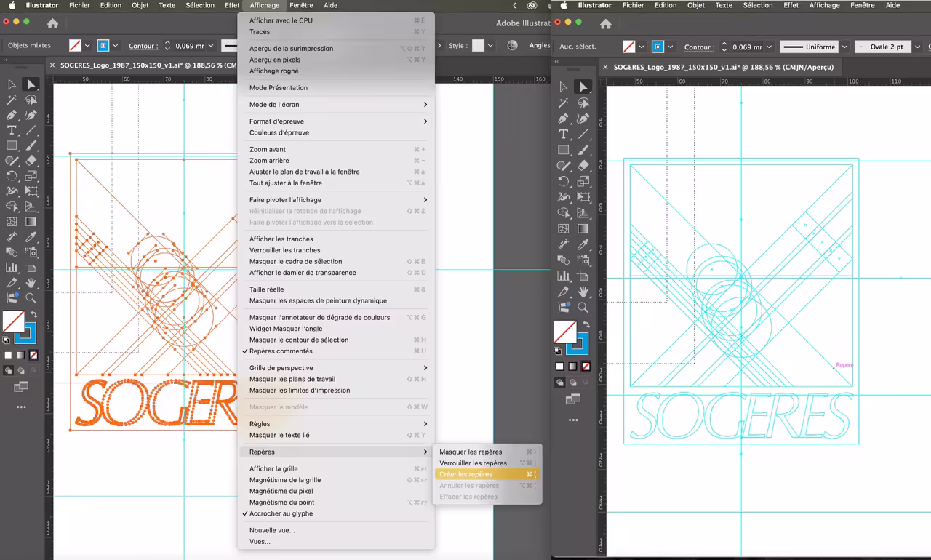Select the Shape Builder tool in right window
The image size is (931, 560).
tap(564, 212)
